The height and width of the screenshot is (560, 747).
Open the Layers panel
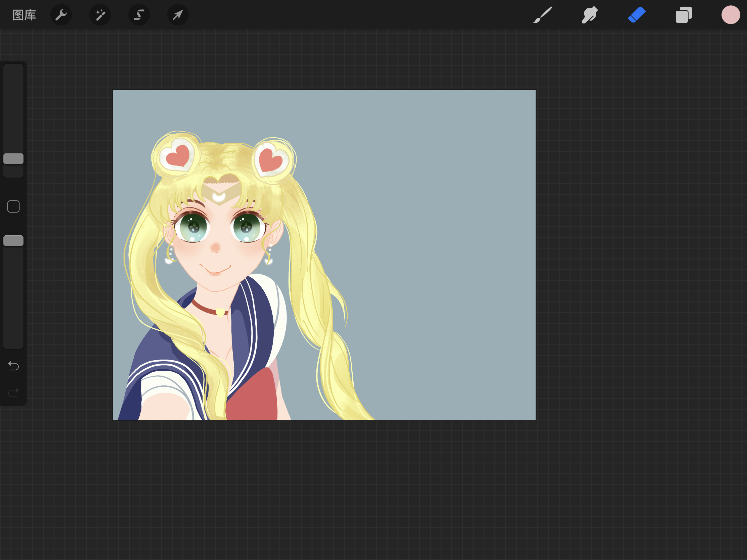[x=684, y=15]
